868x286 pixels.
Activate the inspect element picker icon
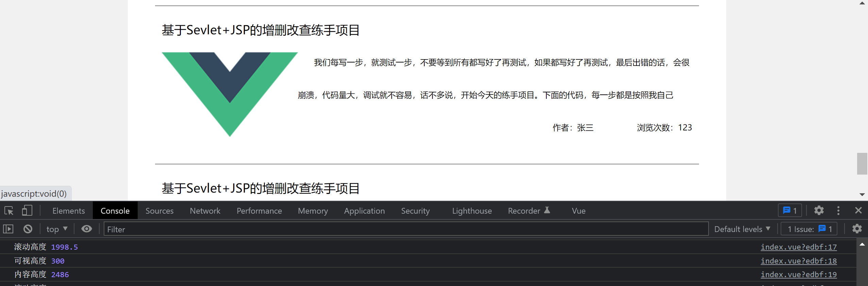[x=9, y=211]
